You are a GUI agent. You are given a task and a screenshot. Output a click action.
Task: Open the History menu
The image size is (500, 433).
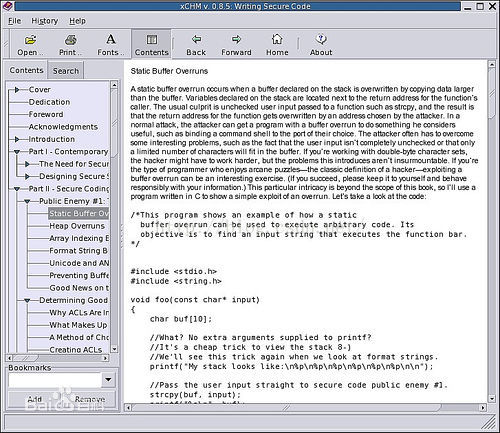pyautogui.click(x=45, y=21)
